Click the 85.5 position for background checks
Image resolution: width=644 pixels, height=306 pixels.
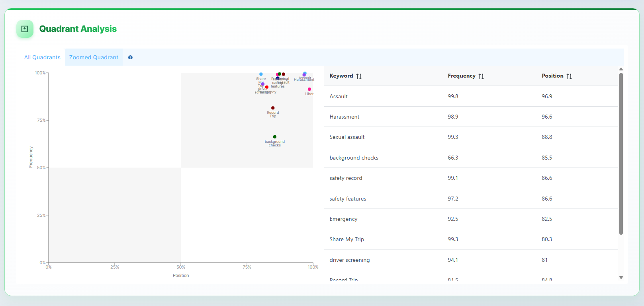[x=547, y=158]
